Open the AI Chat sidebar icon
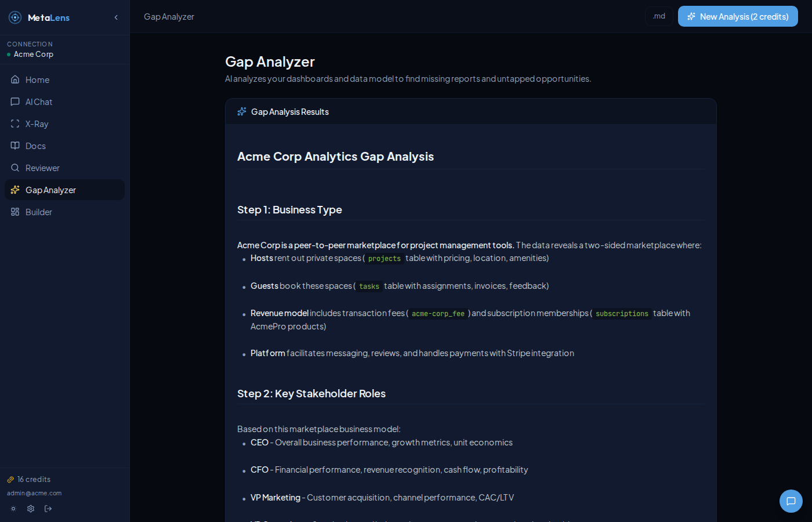Viewport: 812px width, 522px height. (x=16, y=101)
